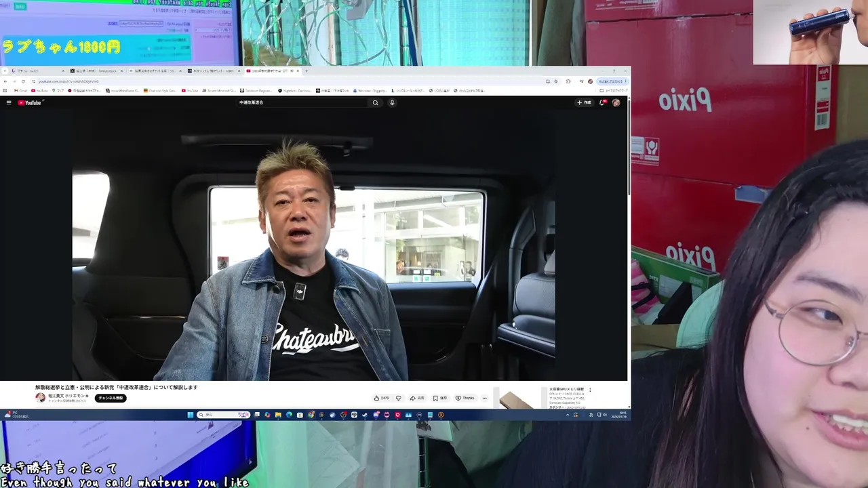The height and width of the screenshot is (488, 868).
Task: Open the all-bookmarks folder at bar's right end
Action: [613, 90]
